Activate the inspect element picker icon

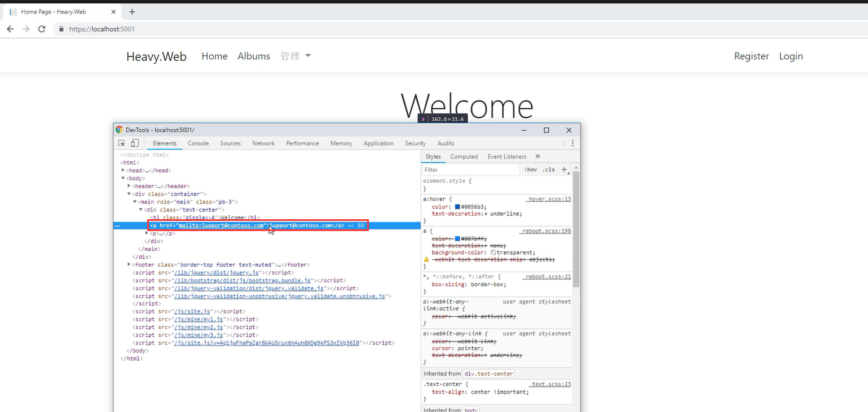click(121, 143)
